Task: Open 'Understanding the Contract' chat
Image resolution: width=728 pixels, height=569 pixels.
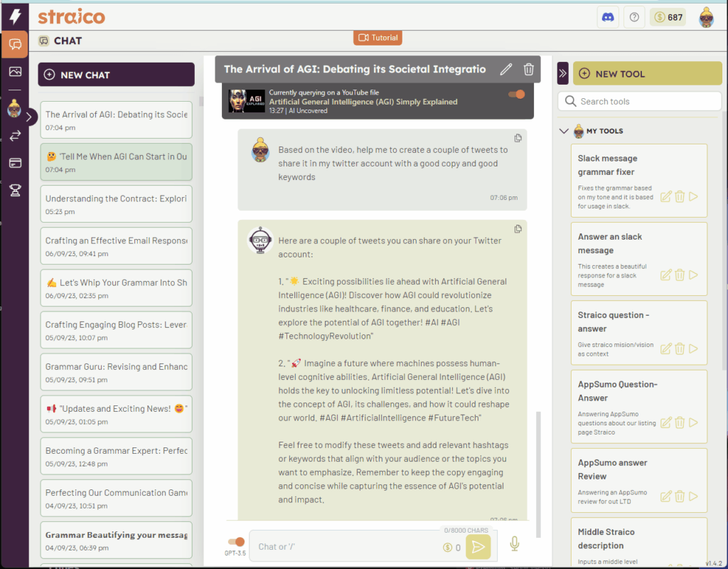Action: tap(116, 204)
